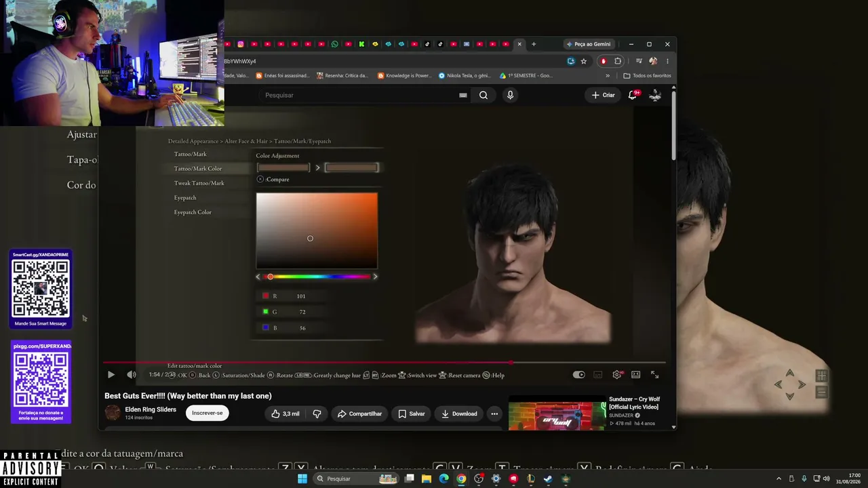
Task: Open the Elden Ring Sliders channel
Action: tap(151, 409)
